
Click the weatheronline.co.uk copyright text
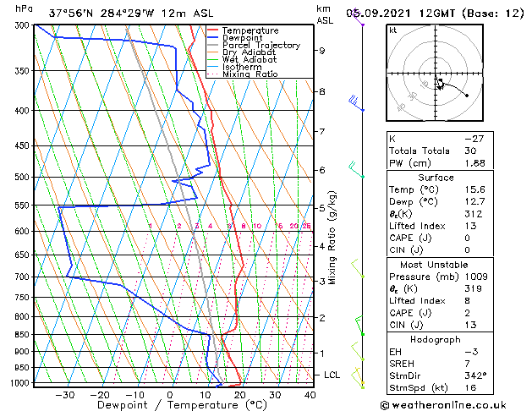click(443, 405)
